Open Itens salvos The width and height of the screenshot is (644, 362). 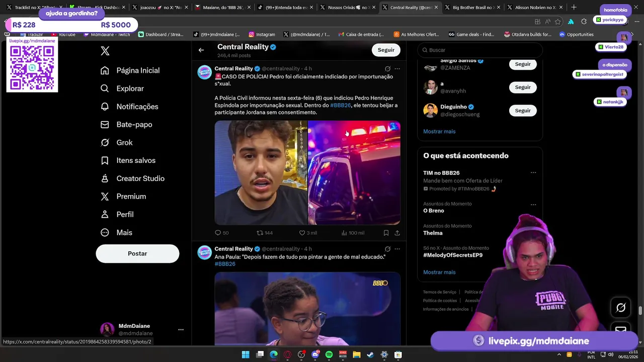[x=128, y=160]
